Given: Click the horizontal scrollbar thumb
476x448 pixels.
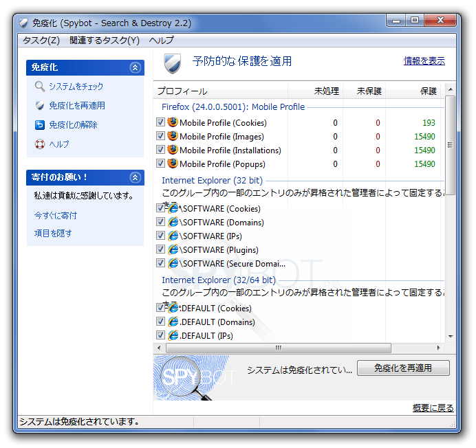Looking at the screenshot, I should [279, 348].
